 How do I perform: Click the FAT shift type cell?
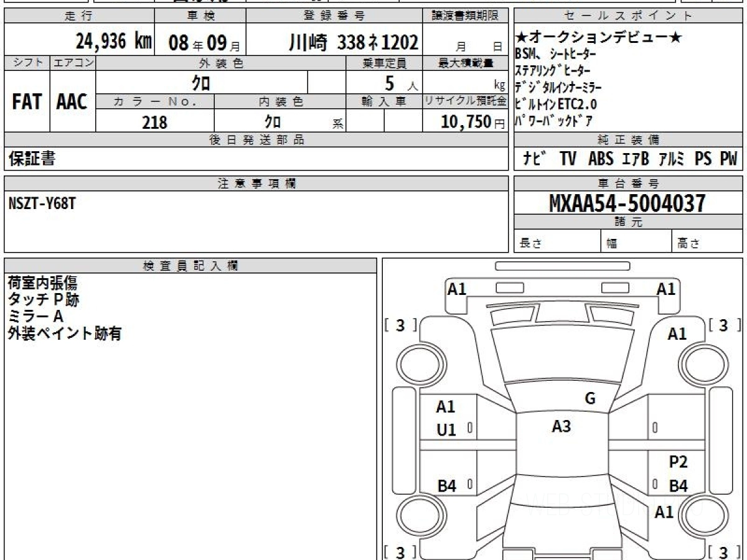27,102
